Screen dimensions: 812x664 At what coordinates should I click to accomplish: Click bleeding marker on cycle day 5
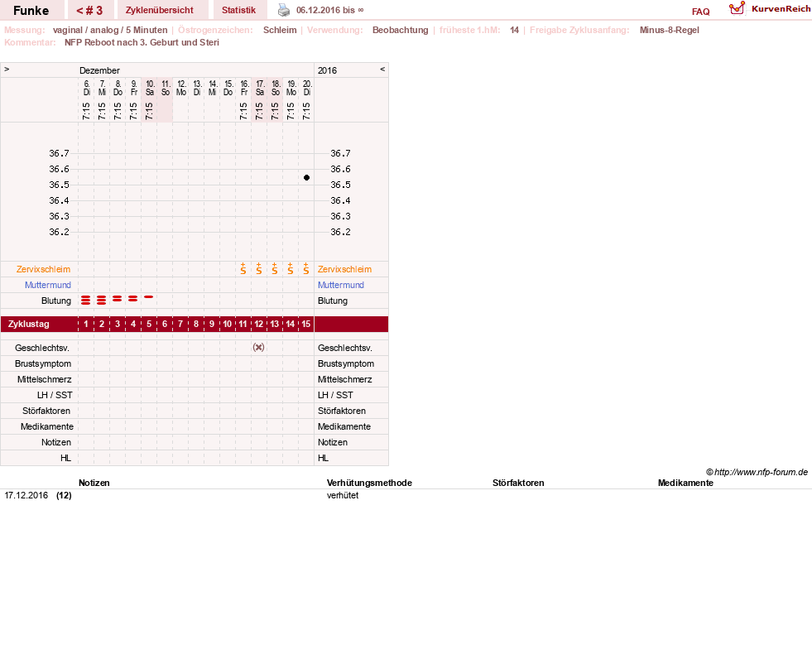[x=149, y=296]
